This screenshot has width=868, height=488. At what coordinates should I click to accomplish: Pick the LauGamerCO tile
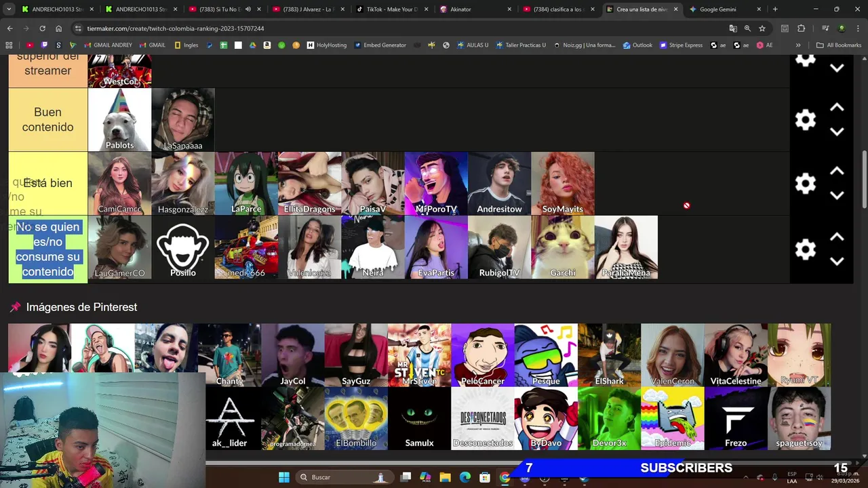[119, 247]
